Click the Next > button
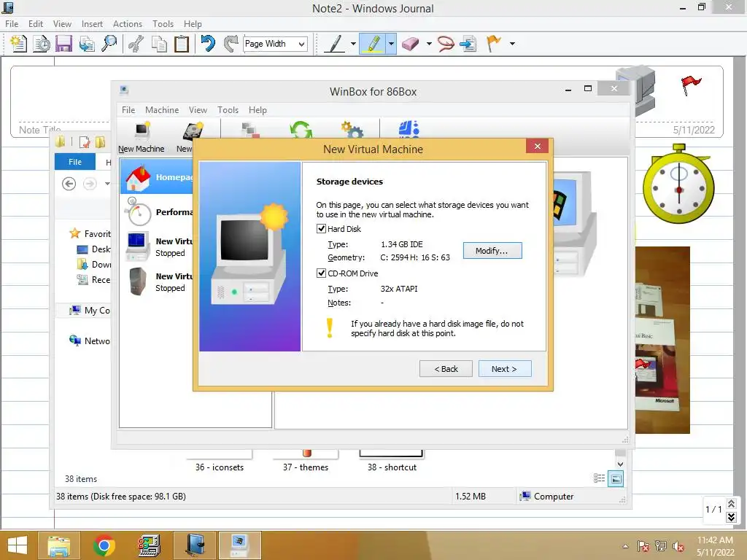Viewport: 747px width, 560px height. pyautogui.click(x=505, y=368)
